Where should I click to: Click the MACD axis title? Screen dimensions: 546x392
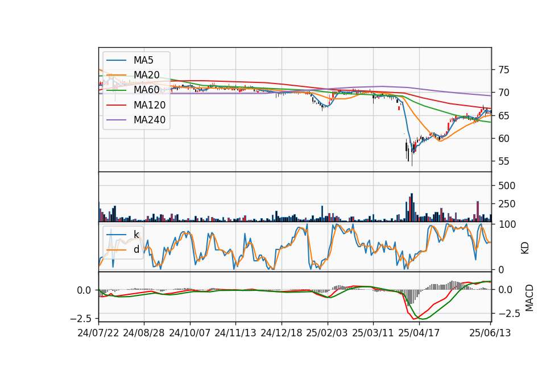(x=529, y=298)
